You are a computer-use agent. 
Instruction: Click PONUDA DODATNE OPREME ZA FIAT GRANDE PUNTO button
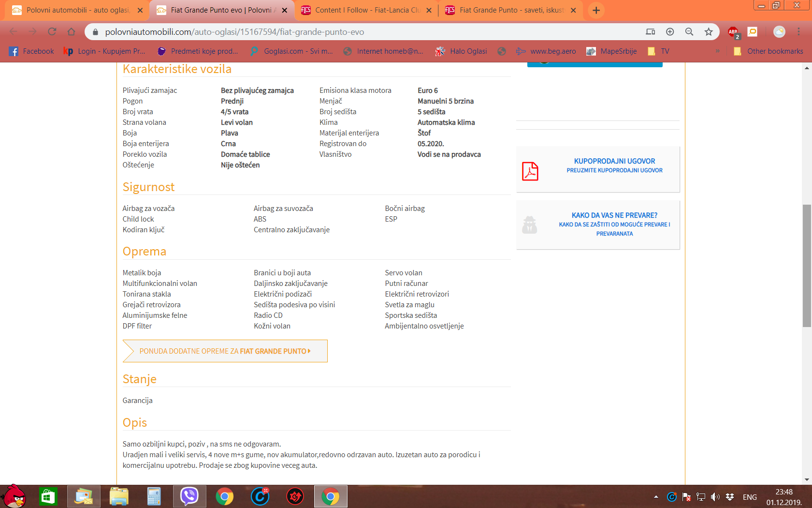click(x=225, y=351)
